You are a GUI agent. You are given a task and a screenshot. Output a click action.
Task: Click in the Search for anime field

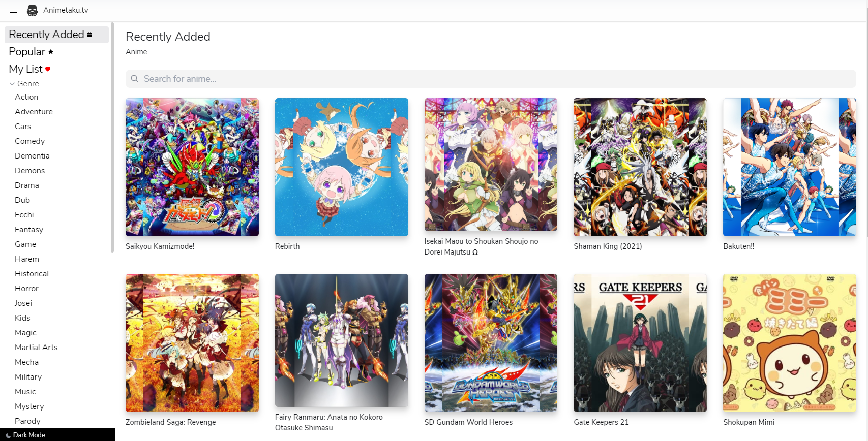pyautogui.click(x=491, y=79)
